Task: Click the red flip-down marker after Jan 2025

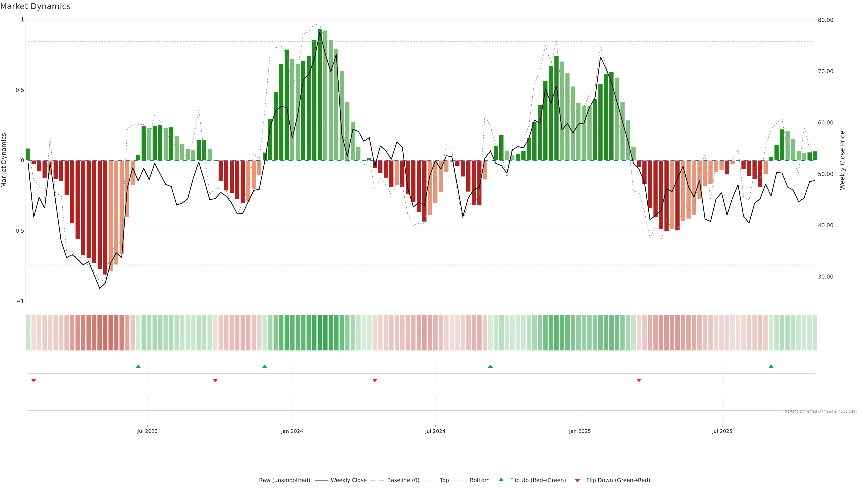Action: (639, 380)
